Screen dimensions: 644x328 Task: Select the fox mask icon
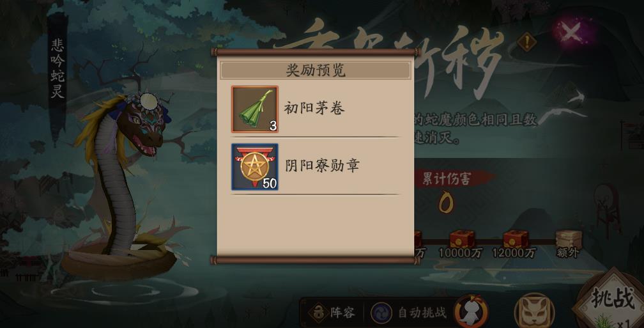(534, 311)
